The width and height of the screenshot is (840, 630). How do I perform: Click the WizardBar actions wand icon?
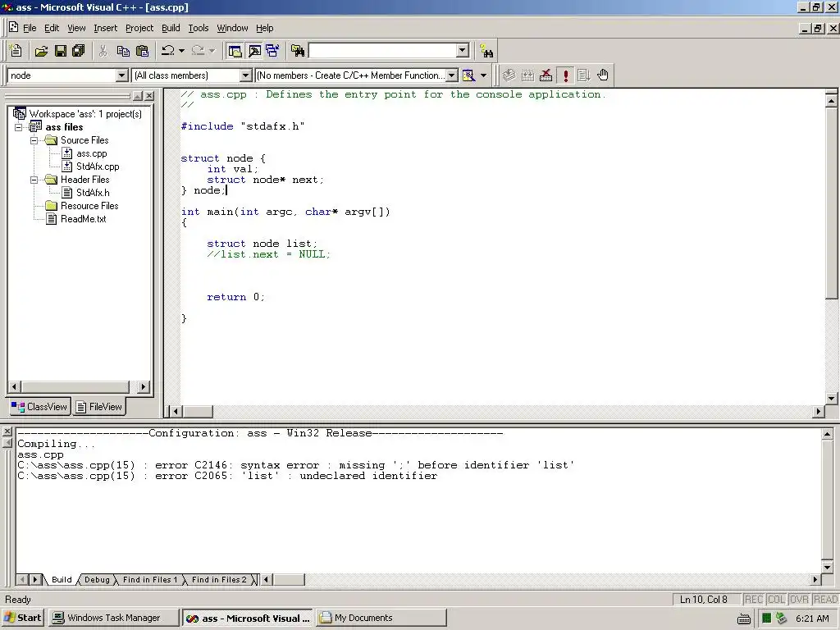click(468, 75)
